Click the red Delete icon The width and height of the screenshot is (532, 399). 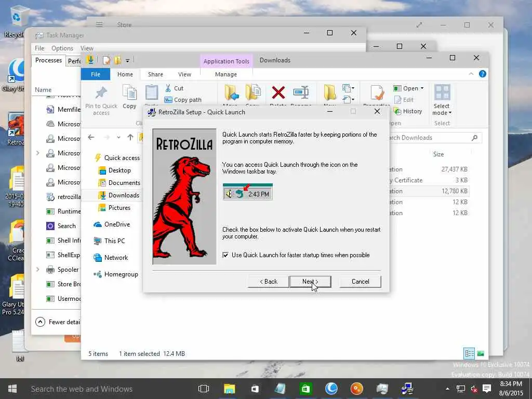click(x=278, y=92)
